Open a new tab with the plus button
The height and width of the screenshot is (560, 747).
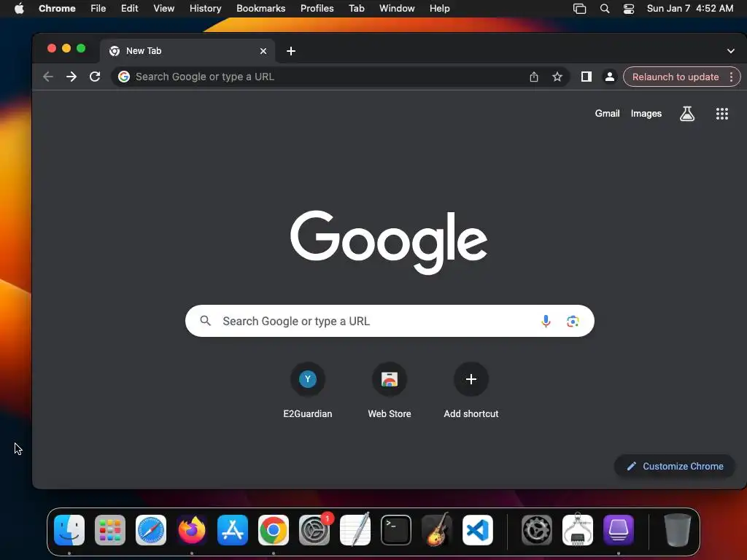pos(291,51)
